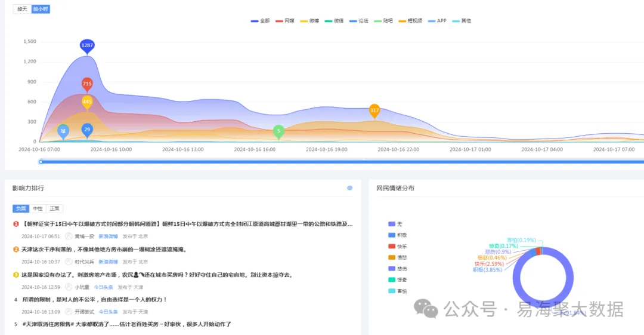
Task: Toggle the 其他 series in legend
Action: point(462,20)
